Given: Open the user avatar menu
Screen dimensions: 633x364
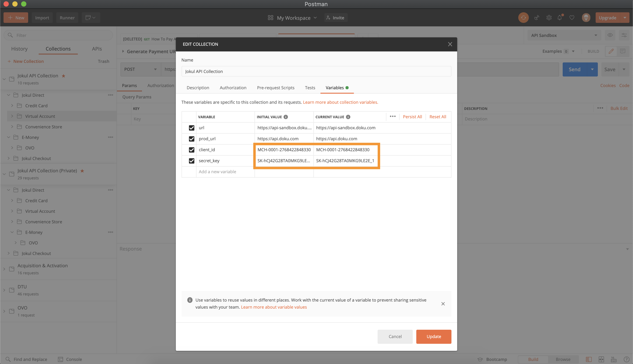Looking at the screenshot, I should pyautogui.click(x=586, y=18).
